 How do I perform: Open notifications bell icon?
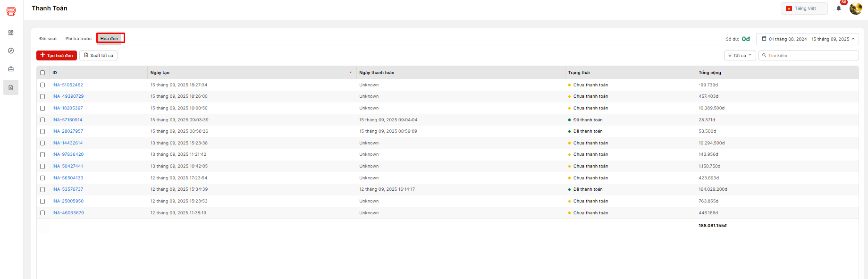pyautogui.click(x=839, y=8)
